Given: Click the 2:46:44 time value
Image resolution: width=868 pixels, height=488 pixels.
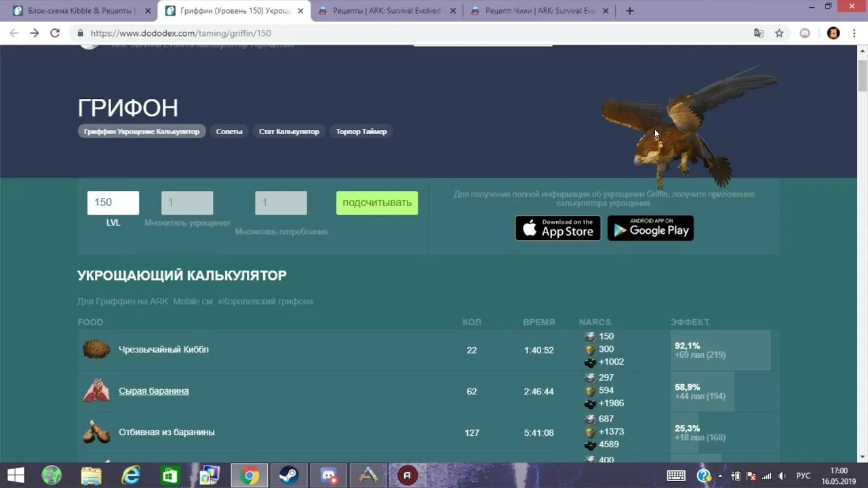Looking at the screenshot, I should coord(539,392).
